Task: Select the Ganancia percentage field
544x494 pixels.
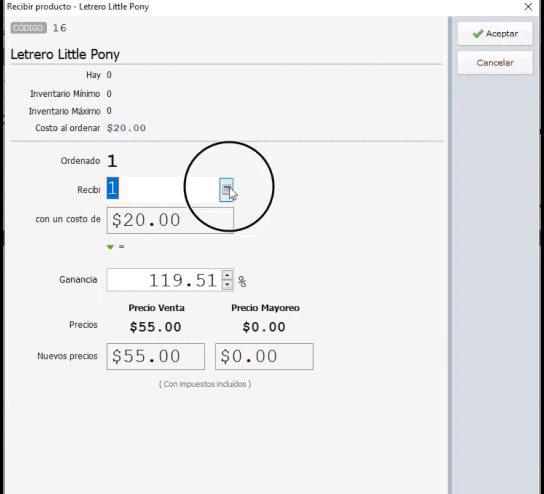Action: point(165,280)
